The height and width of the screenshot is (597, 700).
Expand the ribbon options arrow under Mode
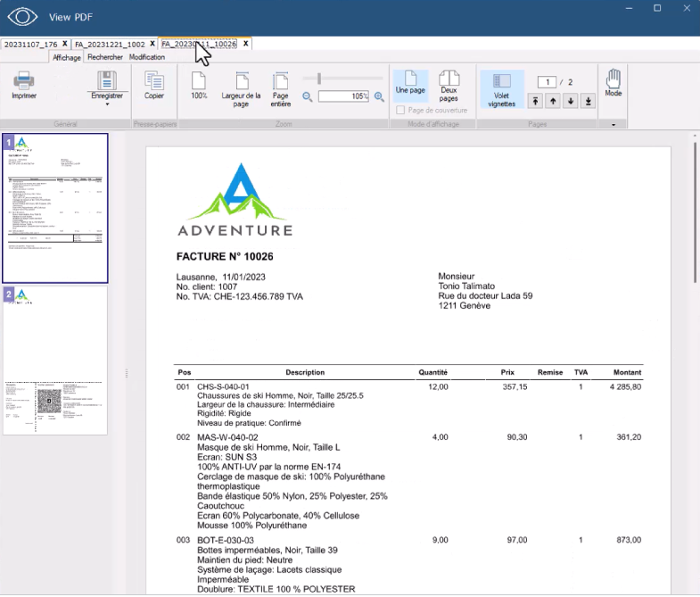tap(614, 125)
